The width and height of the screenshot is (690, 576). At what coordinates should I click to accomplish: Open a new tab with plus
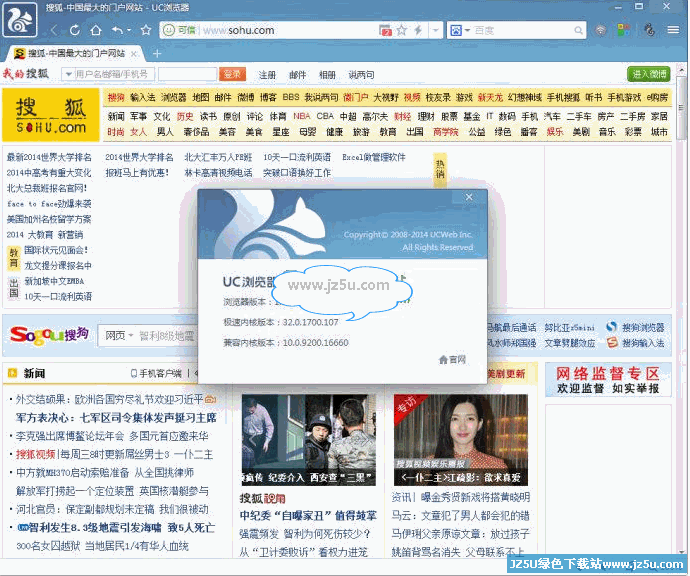pos(157,54)
